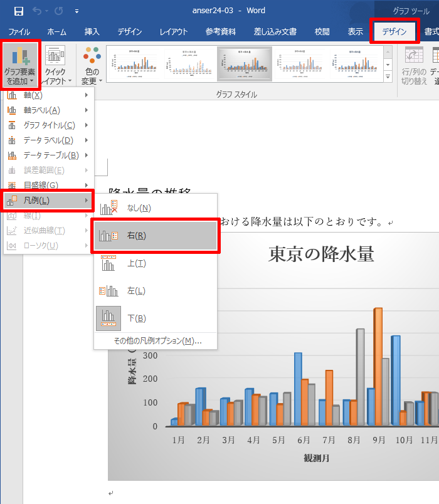Select legend position 上(T)
The height and width of the screenshot is (504, 439).
pyautogui.click(x=156, y=263)
